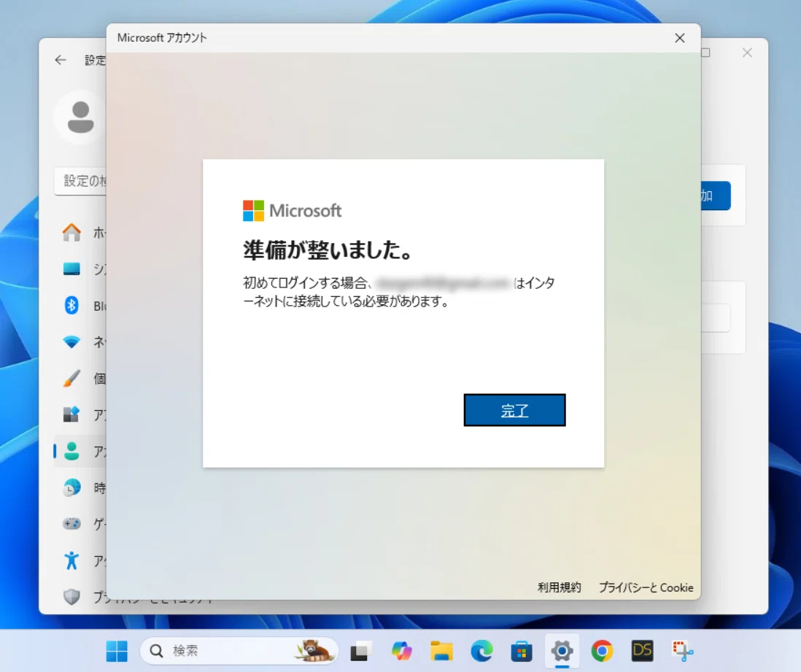The image size is (801, 672).
Task: Open Task View from taskbar
Action: coord(360,651)
